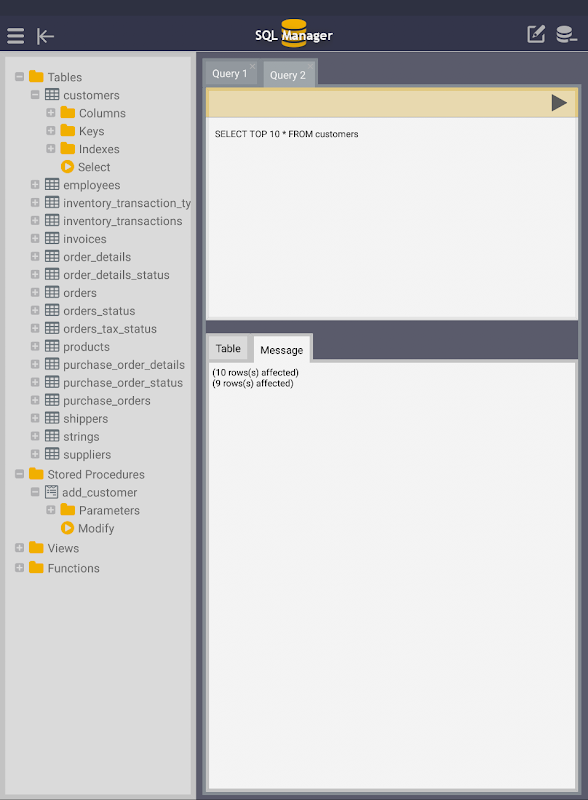Collapse the Tables folder
Image resolution: width=588 pixels, height=800 pixels.
coord(19,77)
